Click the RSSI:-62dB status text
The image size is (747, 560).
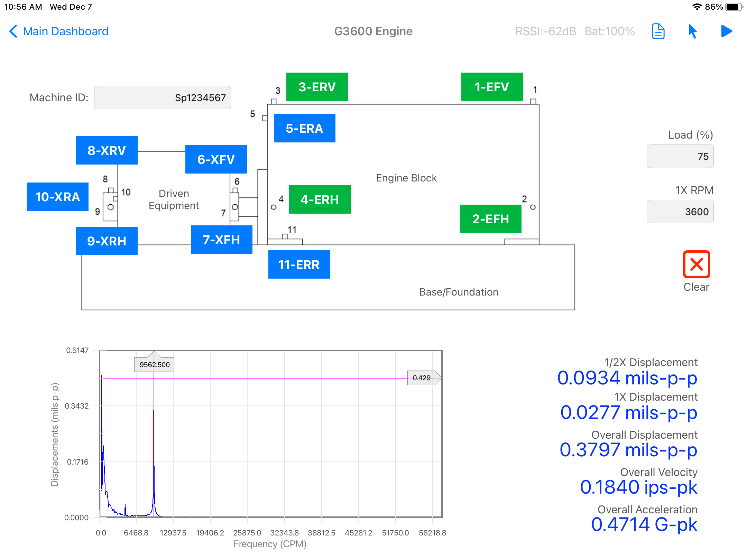pos(546,31)
